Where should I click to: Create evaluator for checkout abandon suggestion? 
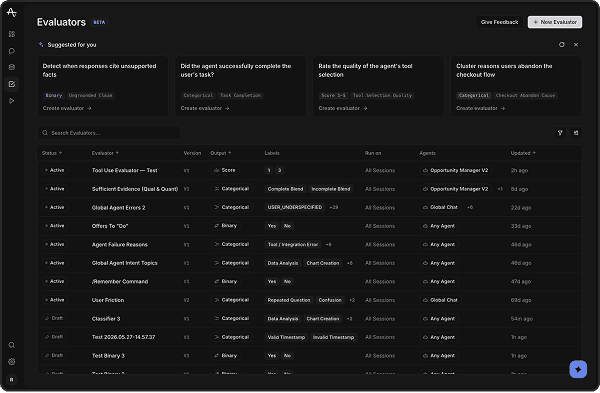tap(481, 108)
